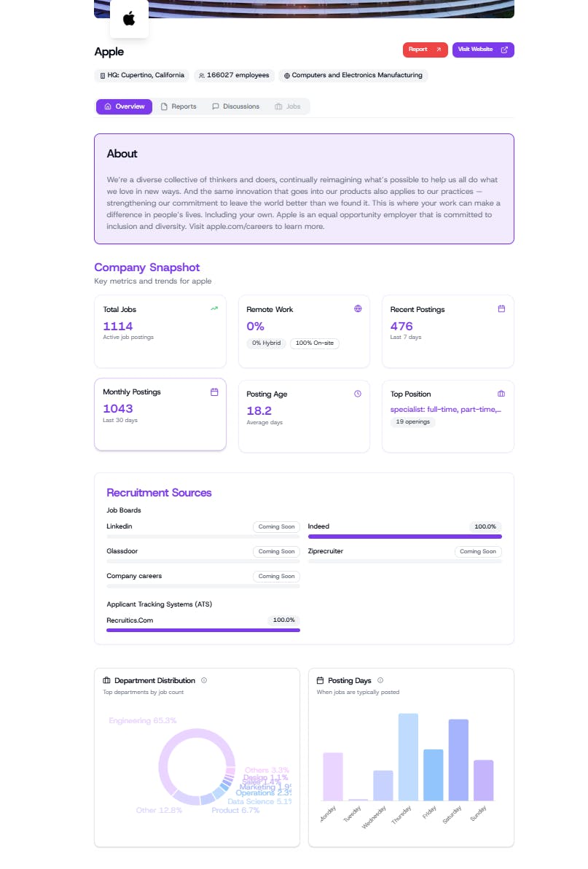Click the Recruitics.Com progress bar
This screenshot has width=588, height=869.
(203, 630)
